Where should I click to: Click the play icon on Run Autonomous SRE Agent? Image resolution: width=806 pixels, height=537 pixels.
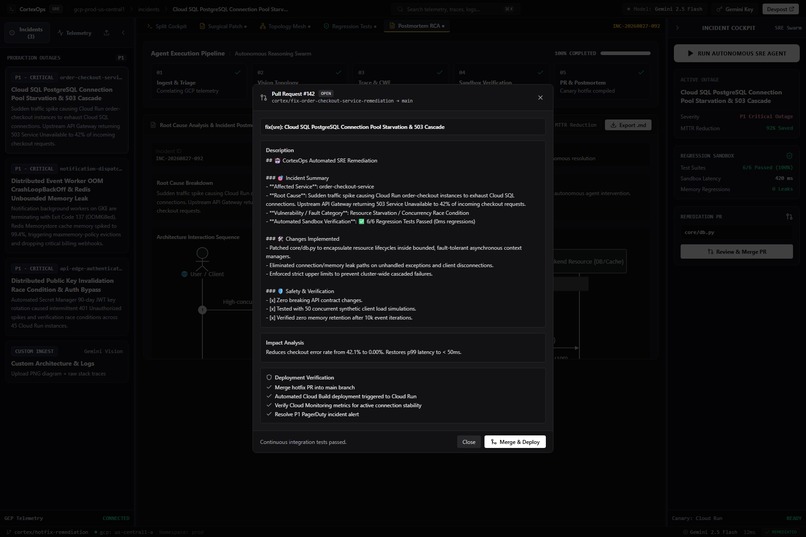[x=690, y=53]
